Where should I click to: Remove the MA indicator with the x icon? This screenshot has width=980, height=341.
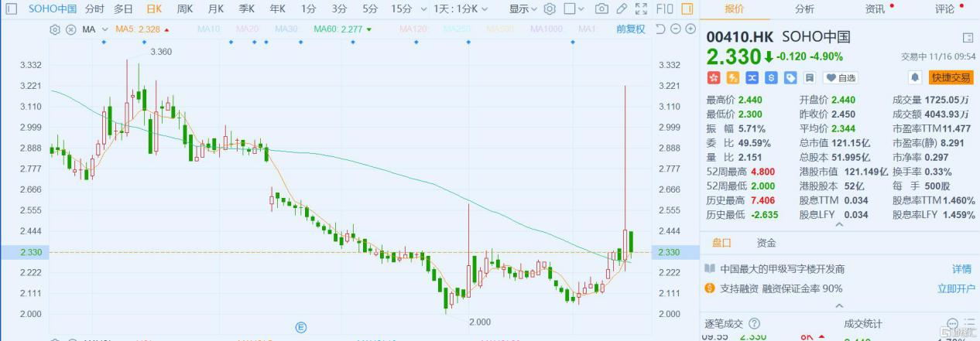click(x=70, y=29)
